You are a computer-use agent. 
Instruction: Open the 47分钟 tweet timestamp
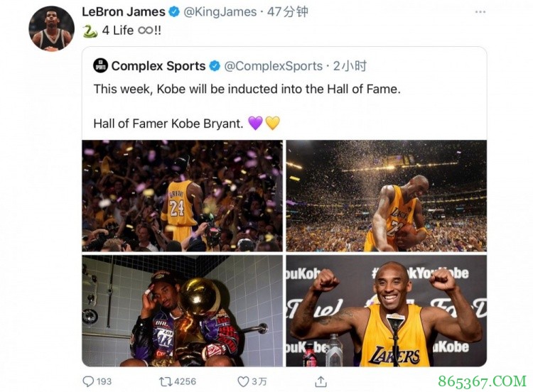[x=288, y=11]
